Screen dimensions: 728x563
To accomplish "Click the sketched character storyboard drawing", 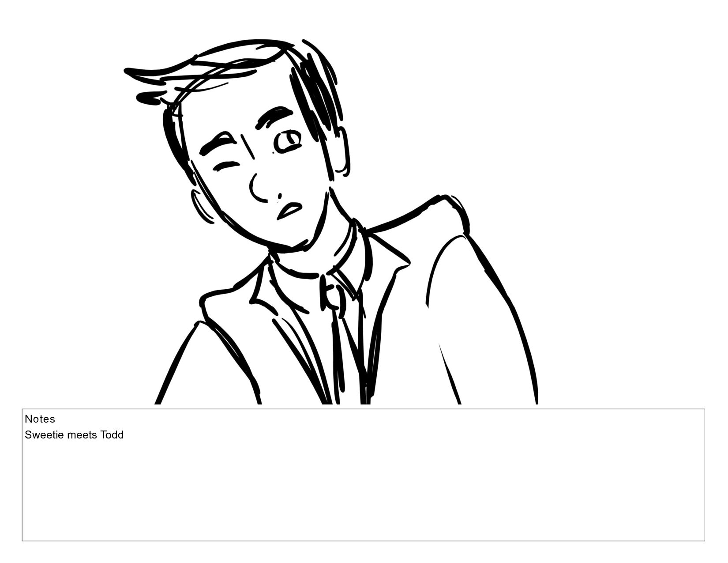I will pos(331,222).
